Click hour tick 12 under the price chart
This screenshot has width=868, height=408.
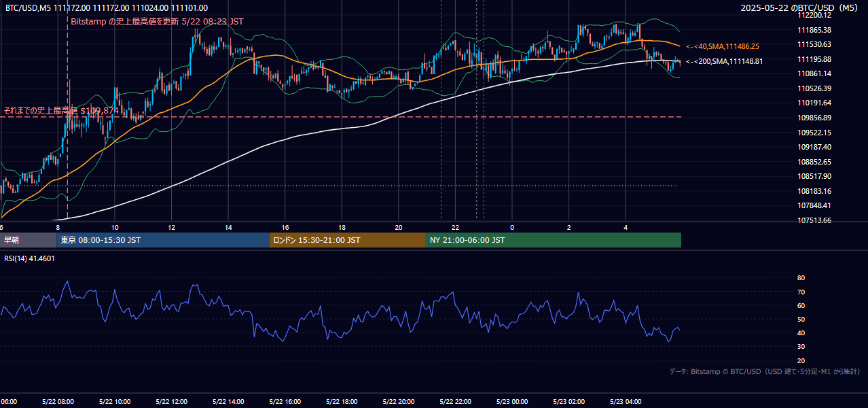[172, 228]
